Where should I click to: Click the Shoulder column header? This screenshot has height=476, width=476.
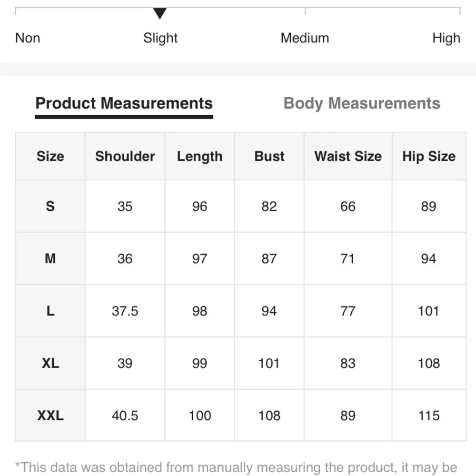pyautogui.click(x=125, y=156)
